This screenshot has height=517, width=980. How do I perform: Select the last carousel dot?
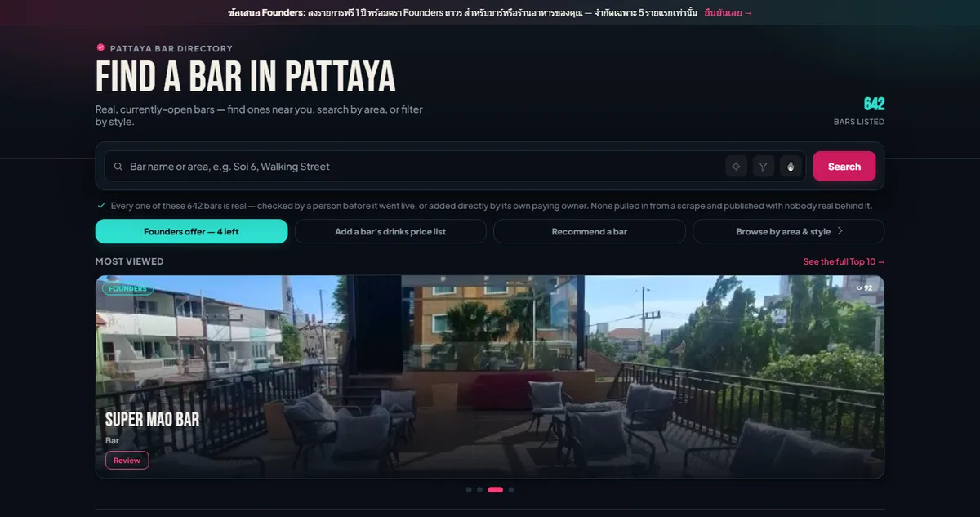(x=511, y=490)
